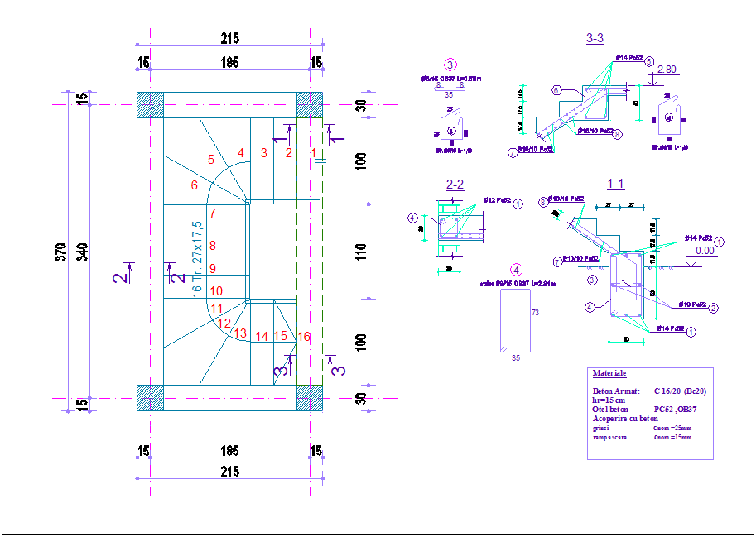Click the 370 overall height dimension
The width and height of the screenshot is (756, 537).
pyautogui.click(x=60, y=252)
